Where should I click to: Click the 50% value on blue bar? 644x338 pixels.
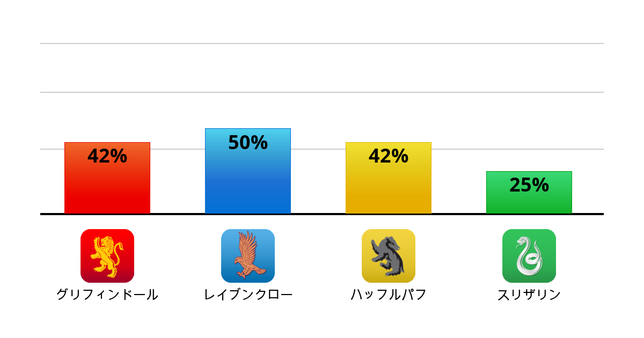(248, 143)
